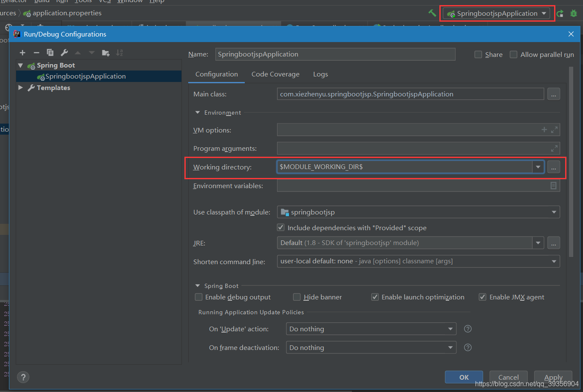Toggle Include dependencies with Provided scope
This screenshot has width=583, height=392.
[x=280, y=228]
